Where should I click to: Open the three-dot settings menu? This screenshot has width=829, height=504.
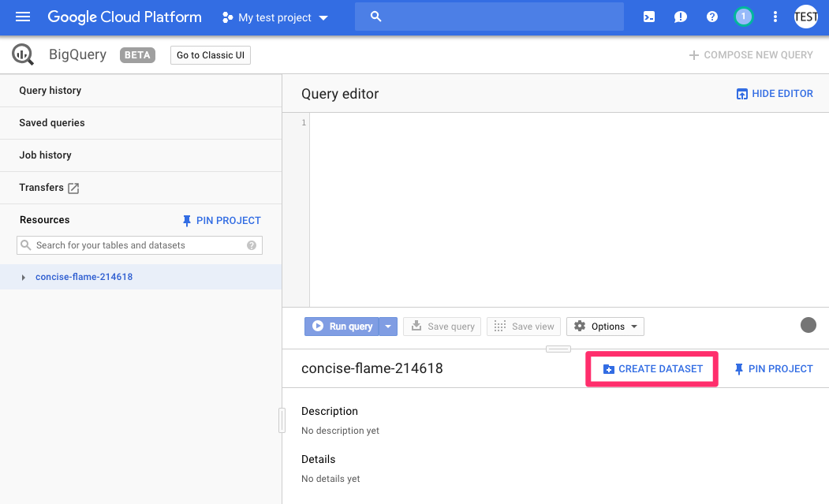point(775,17)
